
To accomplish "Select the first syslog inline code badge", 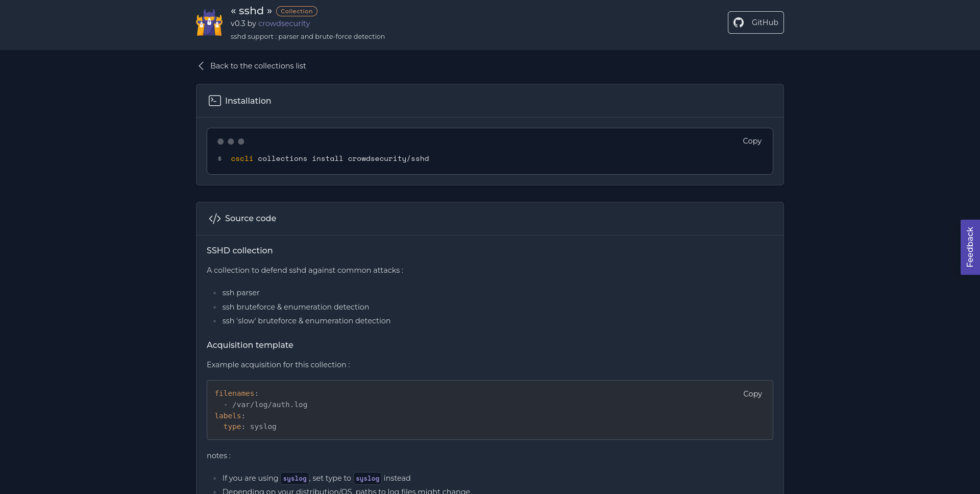I will tap(295, 479).
